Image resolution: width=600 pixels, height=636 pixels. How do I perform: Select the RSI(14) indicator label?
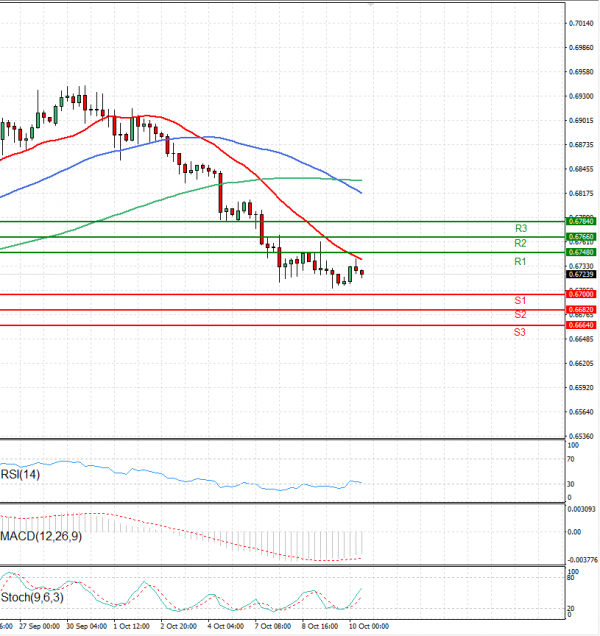pos(20,475)
